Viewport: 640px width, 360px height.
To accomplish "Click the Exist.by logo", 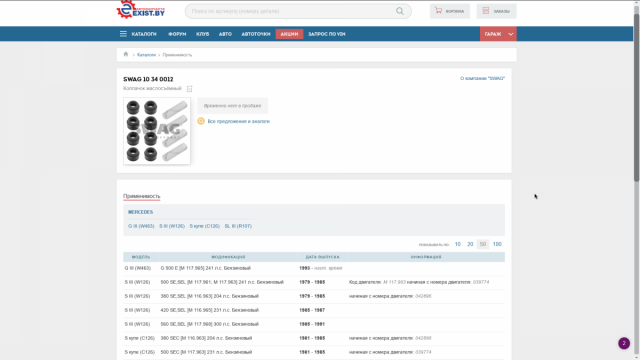I will click(x=141, y=10).
